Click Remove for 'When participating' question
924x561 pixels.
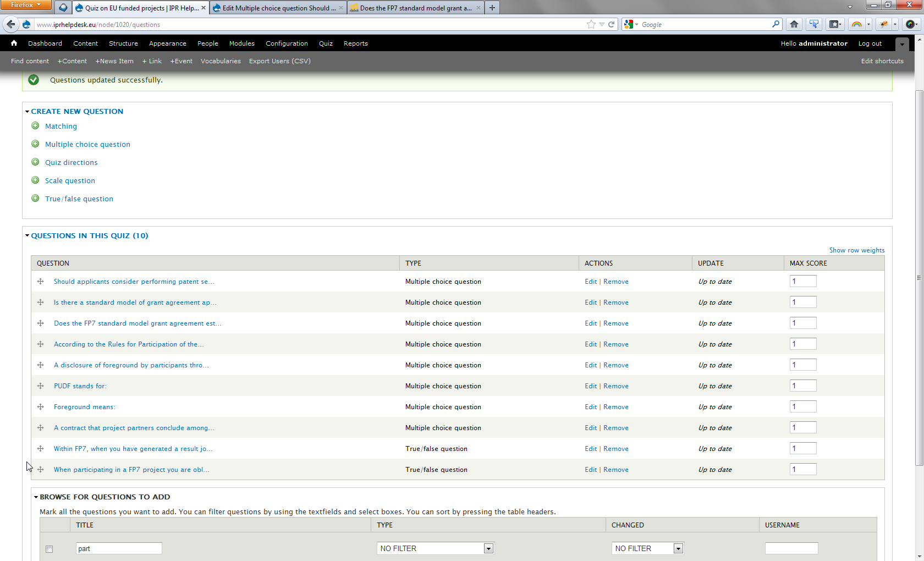tap(616, 470)
